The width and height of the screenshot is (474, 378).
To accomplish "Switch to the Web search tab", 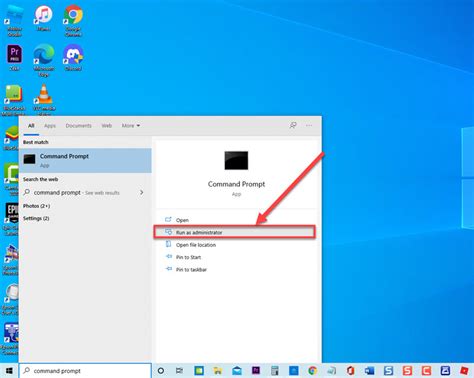I will 107,126.
